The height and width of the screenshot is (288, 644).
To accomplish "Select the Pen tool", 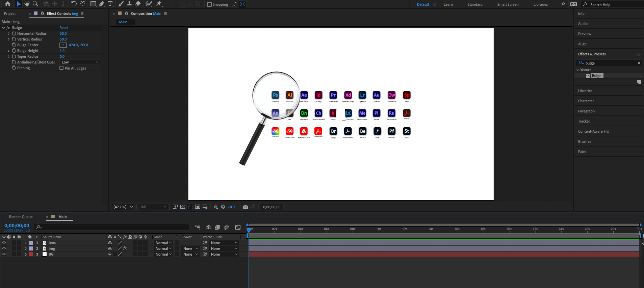I will click(102, 4).
